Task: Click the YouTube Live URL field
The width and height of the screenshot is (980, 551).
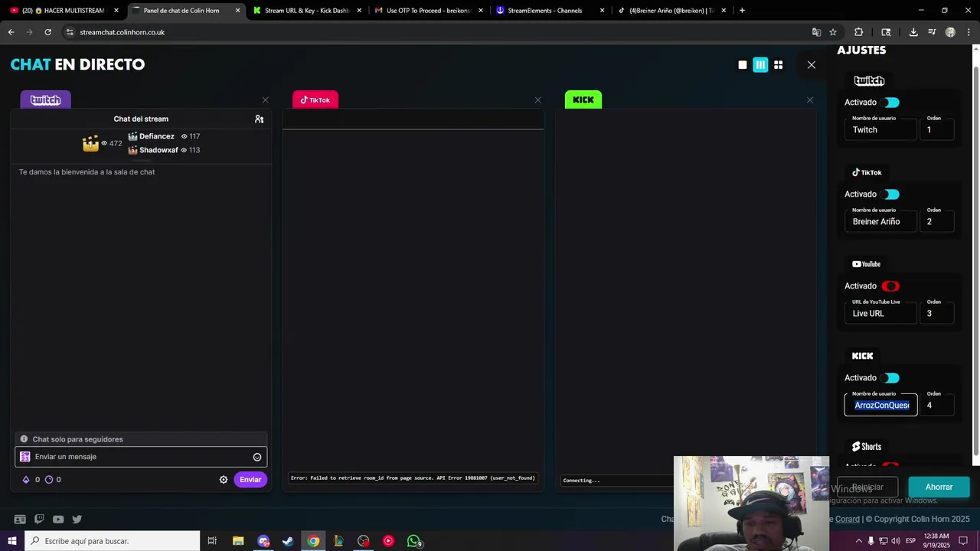Action: click(880, 313)
